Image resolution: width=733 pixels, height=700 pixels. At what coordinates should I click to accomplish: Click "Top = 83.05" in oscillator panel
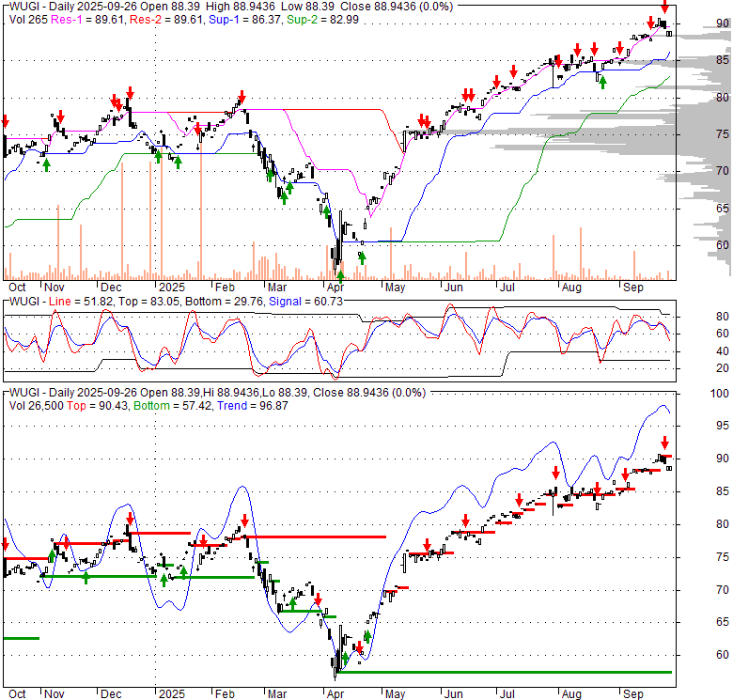coord(148,302)
